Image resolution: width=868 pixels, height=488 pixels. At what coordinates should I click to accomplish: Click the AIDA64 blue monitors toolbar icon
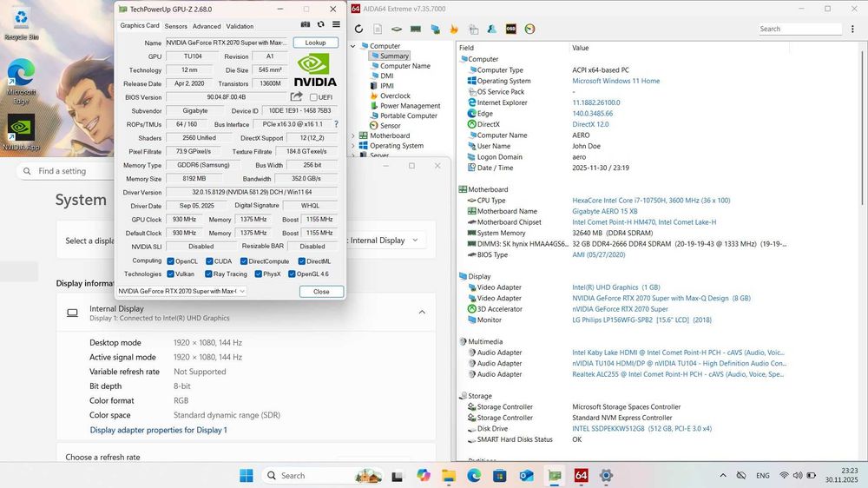(435, 29)
